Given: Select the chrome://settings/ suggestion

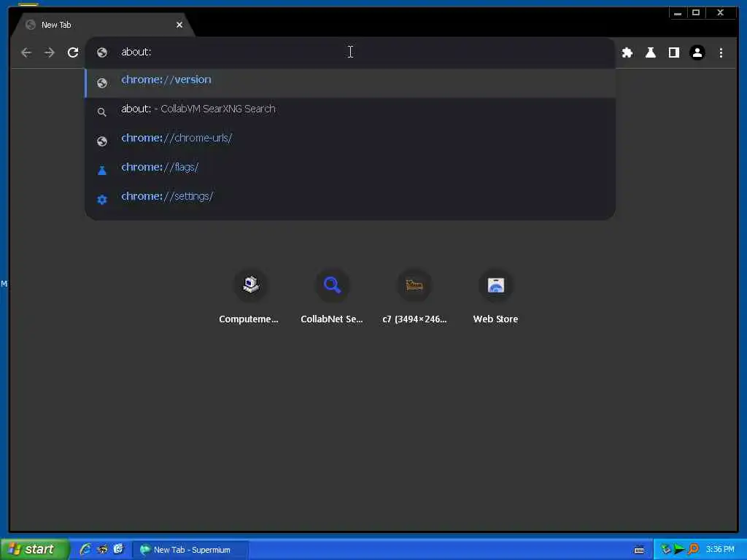Looking at the screenshot, I should [350, 199].
